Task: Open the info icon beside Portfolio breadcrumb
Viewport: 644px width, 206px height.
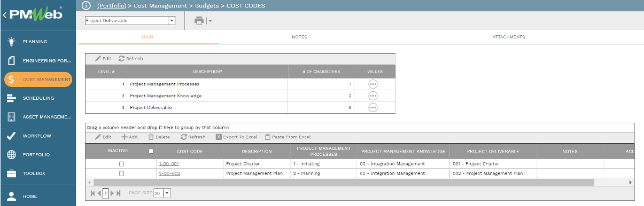Action: (87, 5)
